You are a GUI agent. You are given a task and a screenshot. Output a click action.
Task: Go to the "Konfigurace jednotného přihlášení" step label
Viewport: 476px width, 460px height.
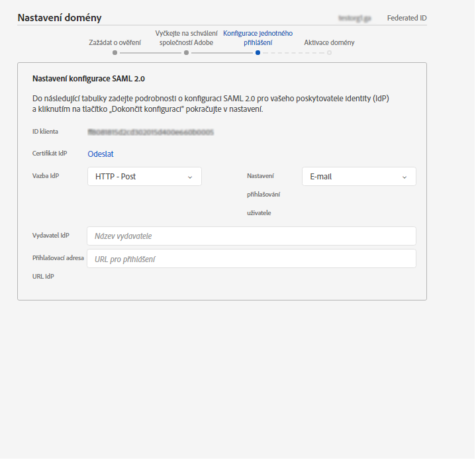click(258, 38)
